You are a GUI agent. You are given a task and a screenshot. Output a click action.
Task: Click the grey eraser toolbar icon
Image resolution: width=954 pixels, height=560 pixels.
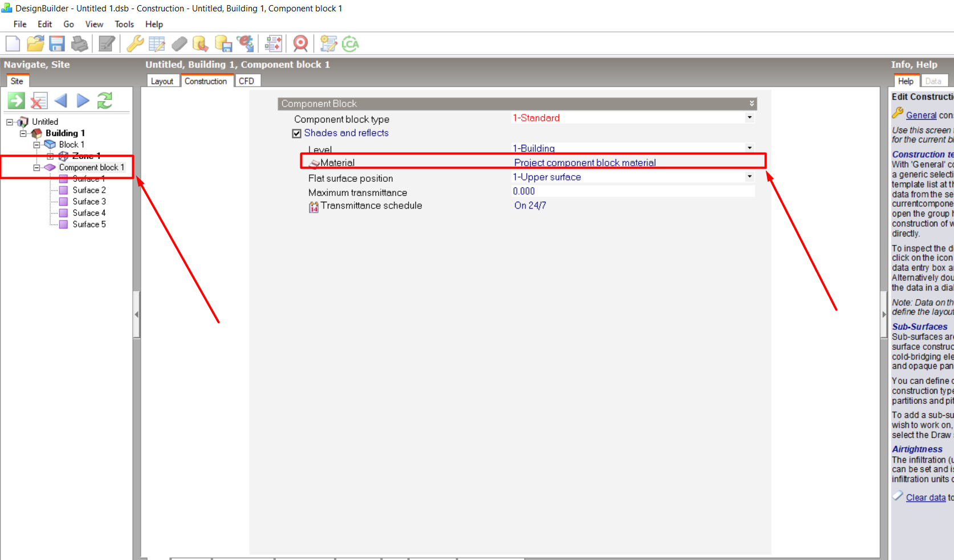click(x=179, y=44)
